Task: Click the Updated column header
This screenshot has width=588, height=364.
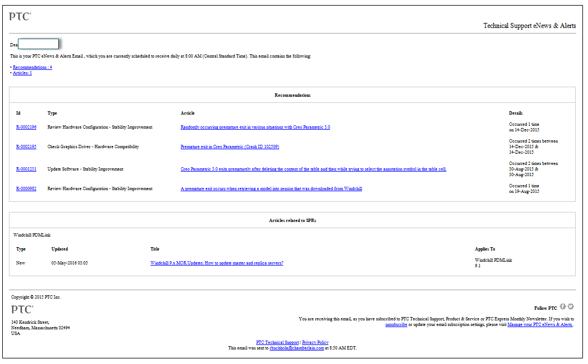Action: (60, 249)
